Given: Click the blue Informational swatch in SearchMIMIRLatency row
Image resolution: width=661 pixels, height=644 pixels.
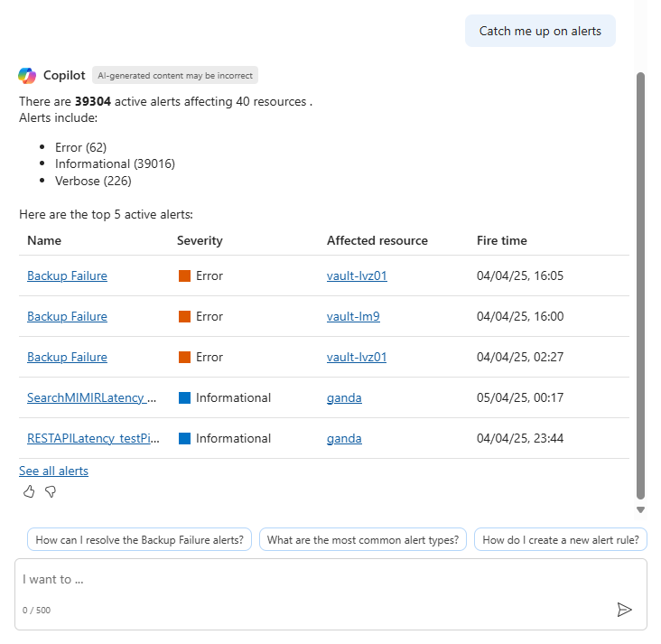Looking at the screenshot, I should (x=184, y=398).
